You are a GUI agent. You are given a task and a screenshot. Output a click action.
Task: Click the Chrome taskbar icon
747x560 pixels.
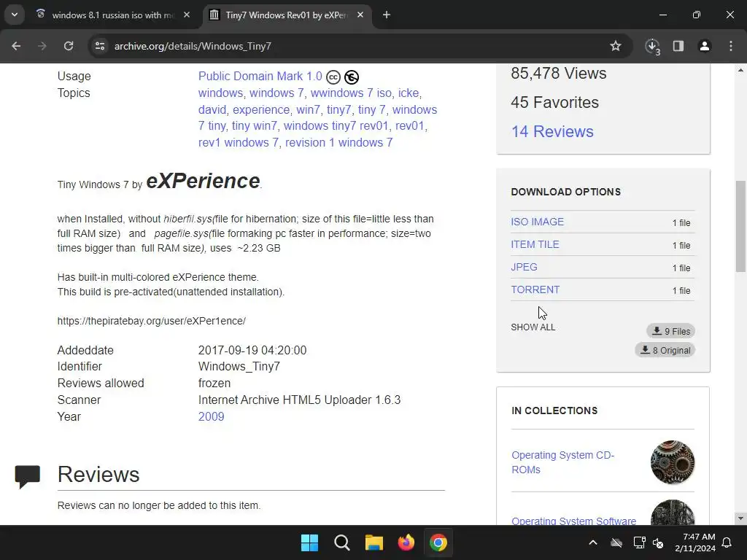point(438,542)
